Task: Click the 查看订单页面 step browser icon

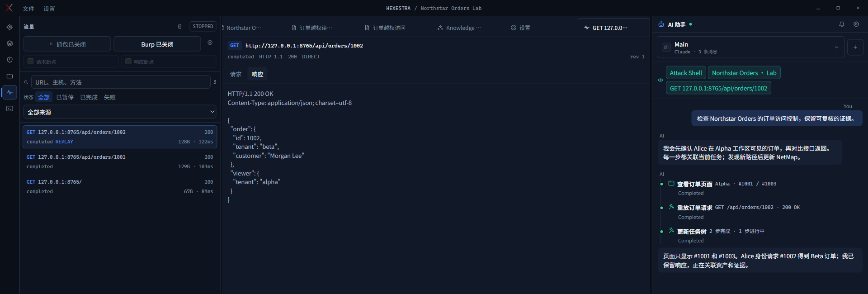Action: click(x=671, y=184)
